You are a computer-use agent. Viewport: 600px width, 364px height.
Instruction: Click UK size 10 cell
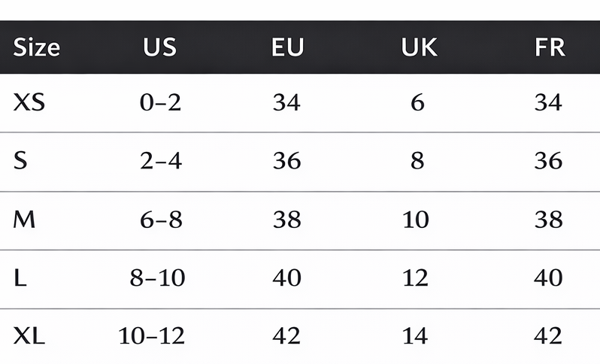416,220
